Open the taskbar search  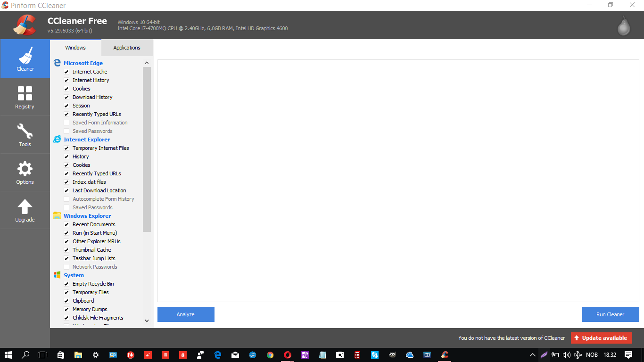click(x=26, y=355)
